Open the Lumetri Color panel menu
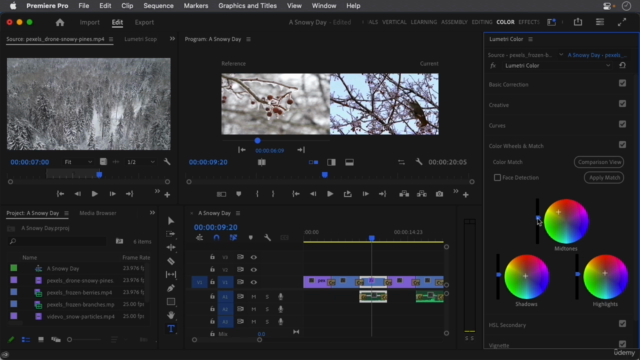The width and height of the screenshot is (640, 360). pyautogui.click(x=530, y=39)
